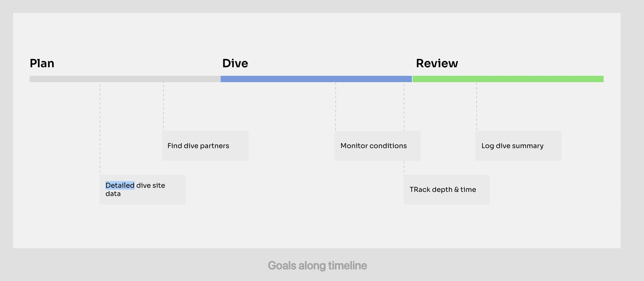644x281 pixels.
Task: Click the Review phase heading
Action: [x=437, y=63]
